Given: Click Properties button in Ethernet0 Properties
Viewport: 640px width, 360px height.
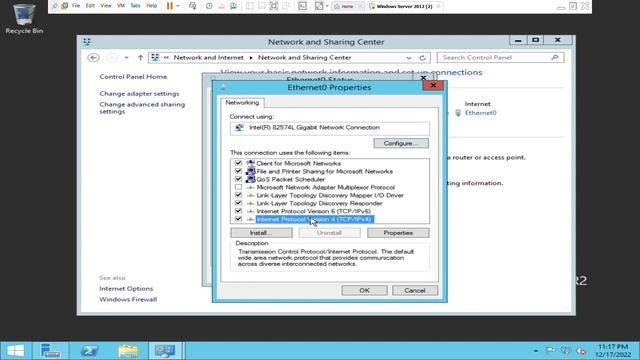Looking at the screenshot, I should coord(398,233).
